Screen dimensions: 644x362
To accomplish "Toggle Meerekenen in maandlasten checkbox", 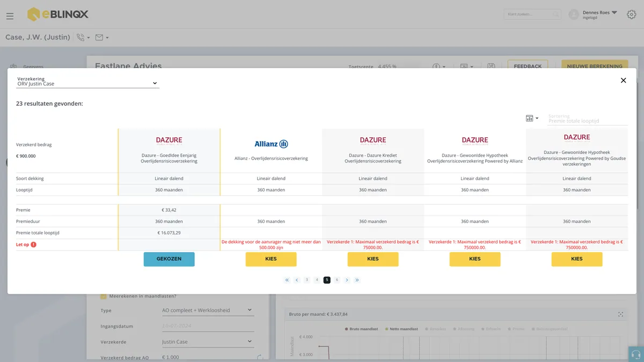I will point(104,296).
